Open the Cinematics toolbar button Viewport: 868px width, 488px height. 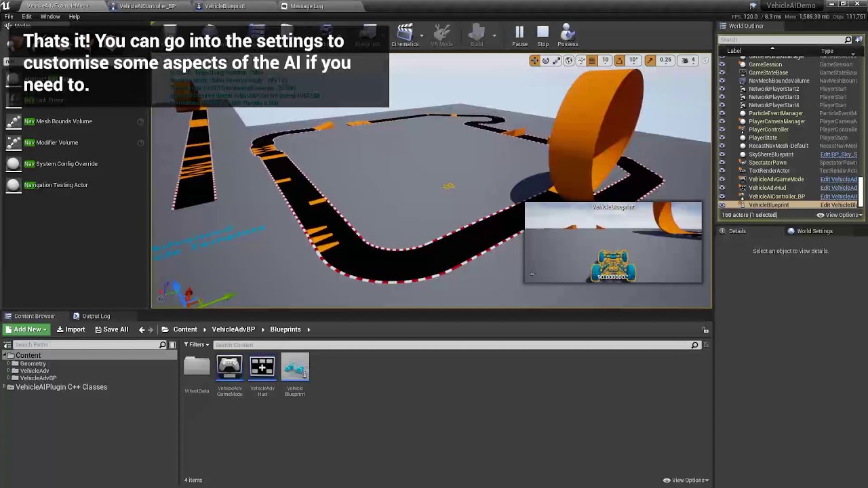[405, 36]
